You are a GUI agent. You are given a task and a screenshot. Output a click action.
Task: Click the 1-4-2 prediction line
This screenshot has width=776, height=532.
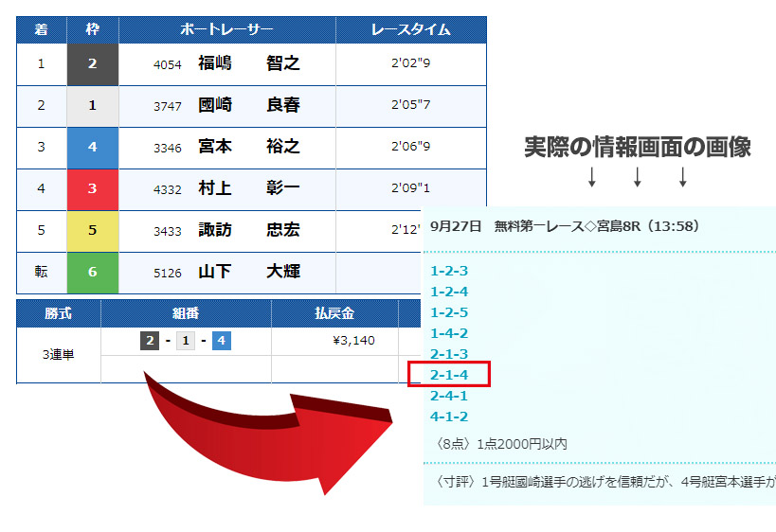coord(449,333)
